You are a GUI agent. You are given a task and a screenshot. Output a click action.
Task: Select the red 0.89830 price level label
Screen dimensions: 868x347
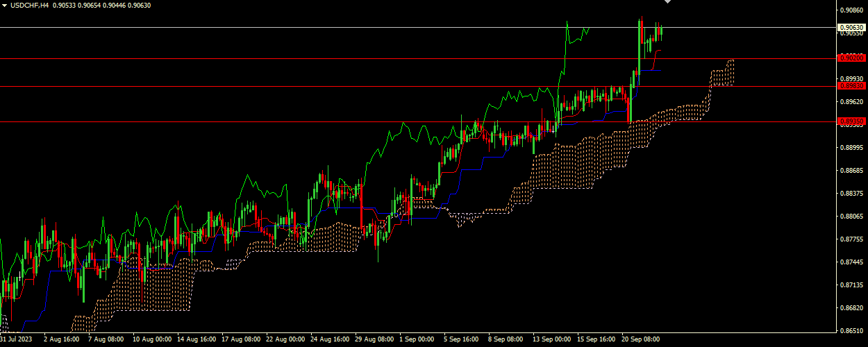coord(851,86)
